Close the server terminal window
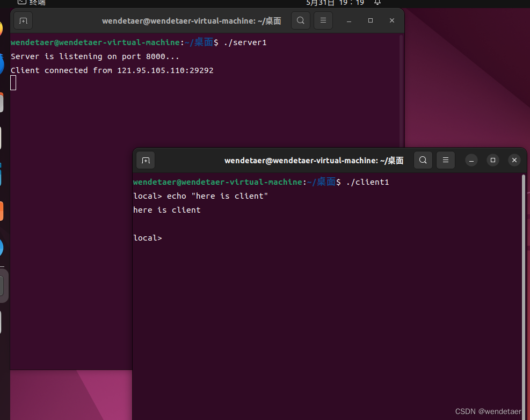Screen dimensions: 530x420 392,20
